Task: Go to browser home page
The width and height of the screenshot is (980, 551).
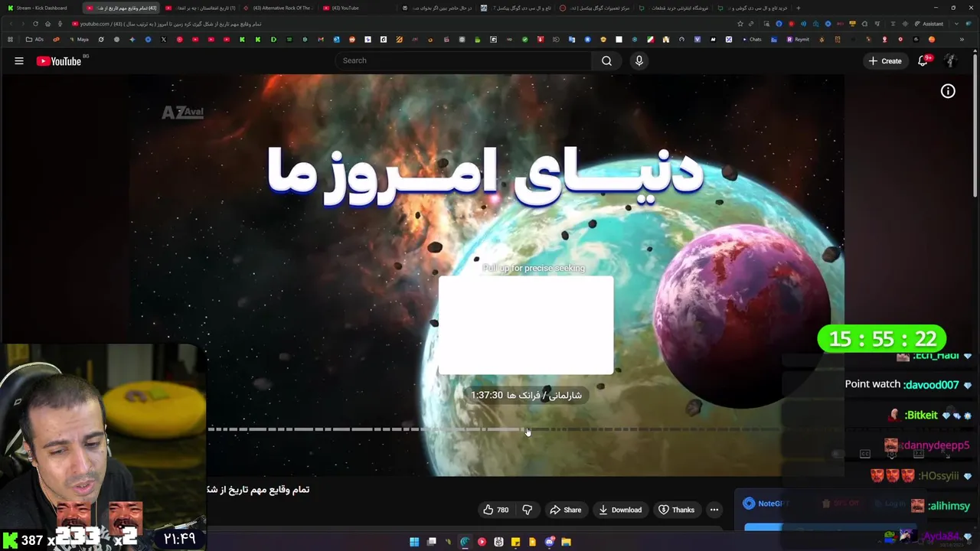Action: 47,24
